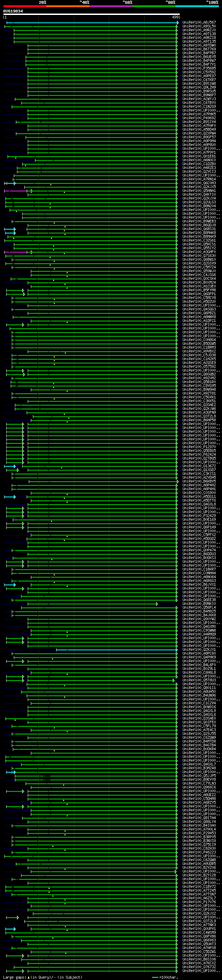Open hit UniRef100_A9RZJ0
The image size is (222, 980).
(199, 30)
